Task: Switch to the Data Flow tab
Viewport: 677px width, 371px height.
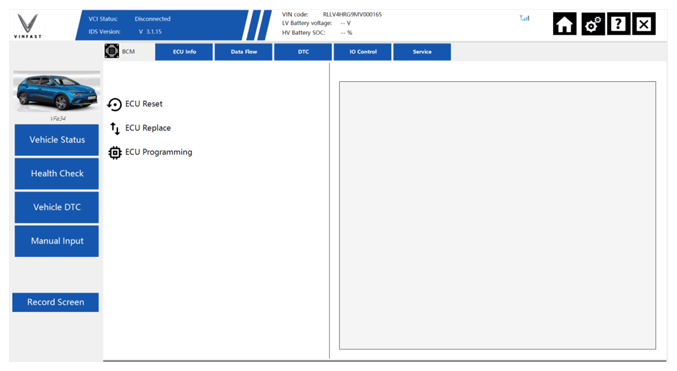Action: click(244, 52)
